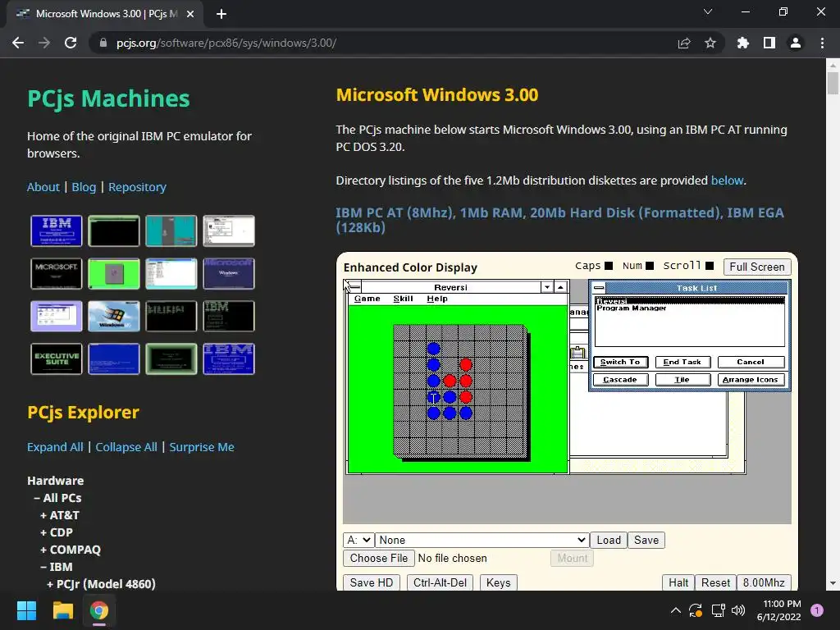Open the Chrome extensions puzzle icon
Viewport: 840px width, 630px height.
(x=743, y=43)
